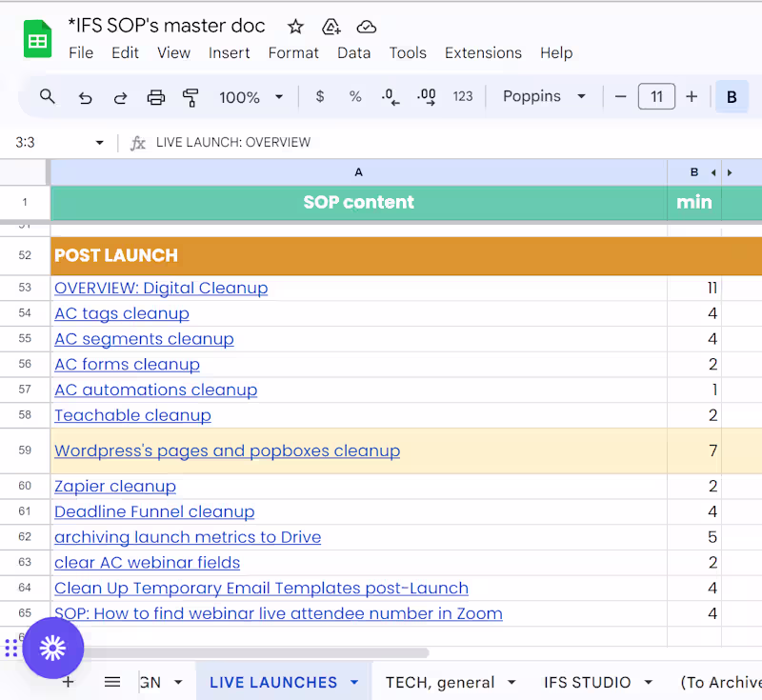The width and height of the screenshot is (762, 700).
Task: Open AC forms cleanup link
Action: [x=127, y=365]
